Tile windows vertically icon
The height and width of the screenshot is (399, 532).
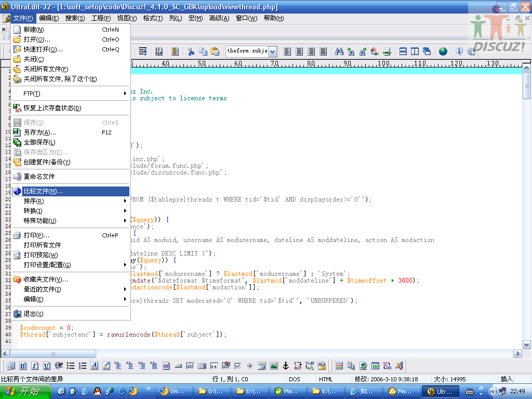415,51
